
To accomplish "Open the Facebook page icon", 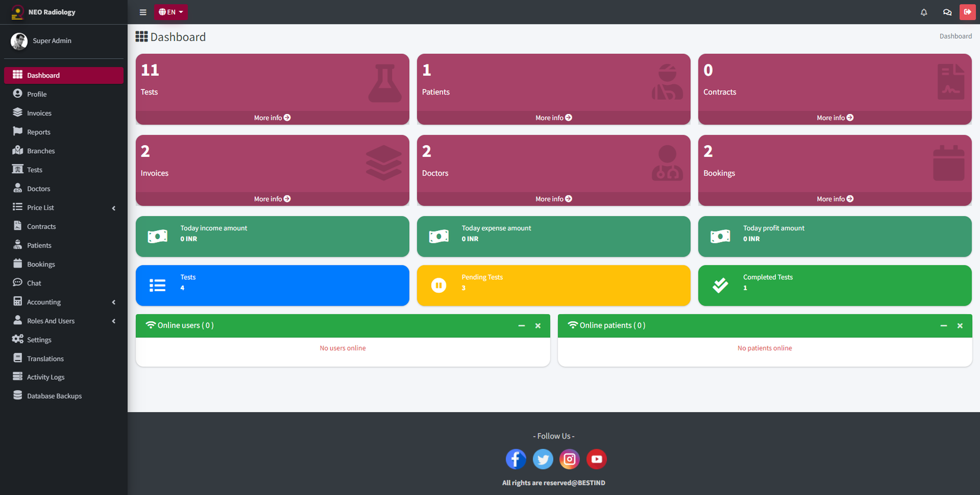I will [516, 459].
